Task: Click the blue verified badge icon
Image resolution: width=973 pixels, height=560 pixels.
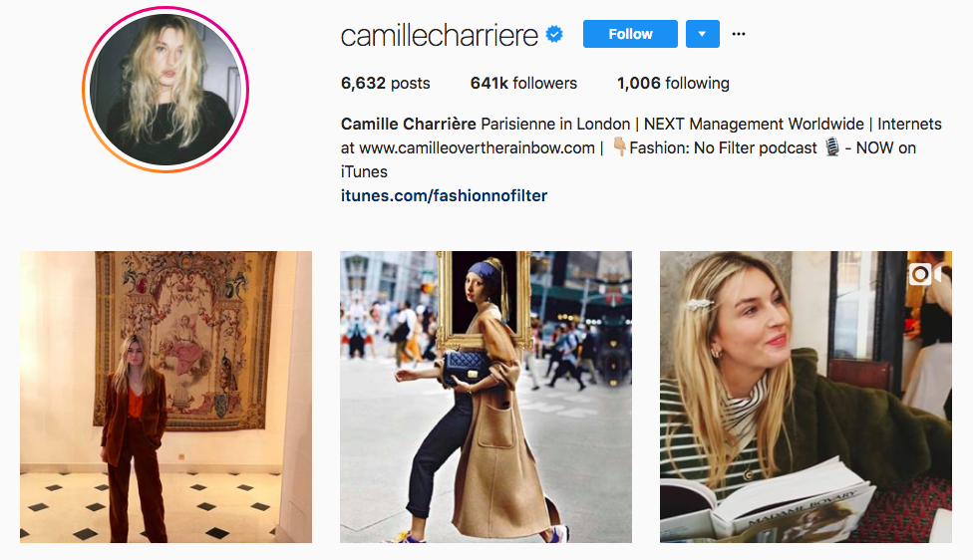Action: 554,34
